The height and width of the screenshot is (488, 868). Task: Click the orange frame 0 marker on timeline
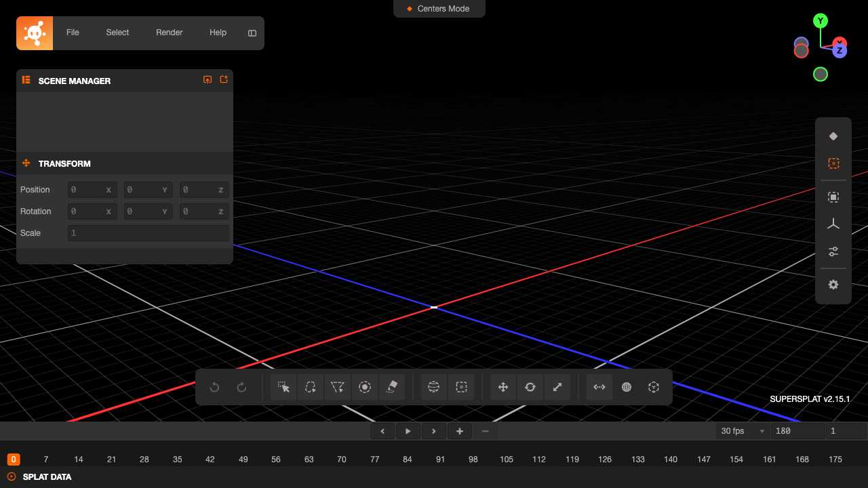coord(14,459)
